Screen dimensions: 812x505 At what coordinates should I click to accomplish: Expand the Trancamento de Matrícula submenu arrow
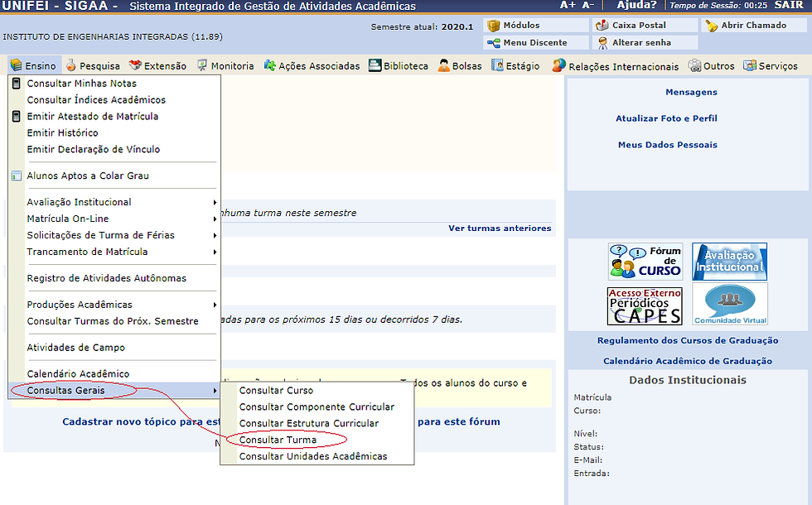pos(215,252)
